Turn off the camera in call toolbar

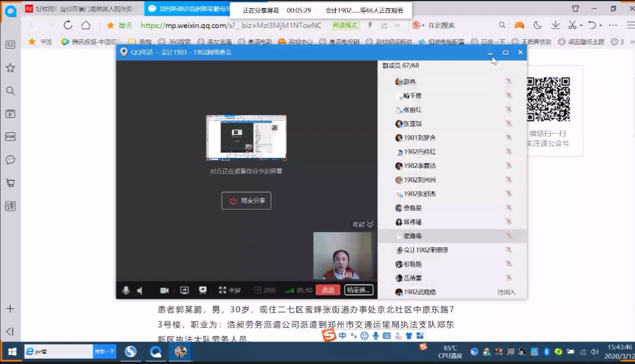pos(165,290)
